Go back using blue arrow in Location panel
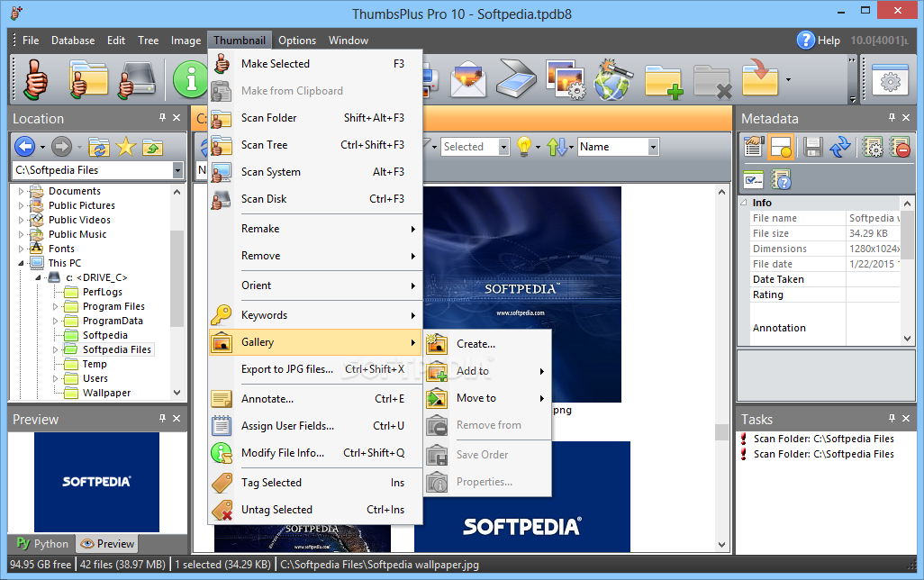Screen dimensions: 924x580 point(24,146)
